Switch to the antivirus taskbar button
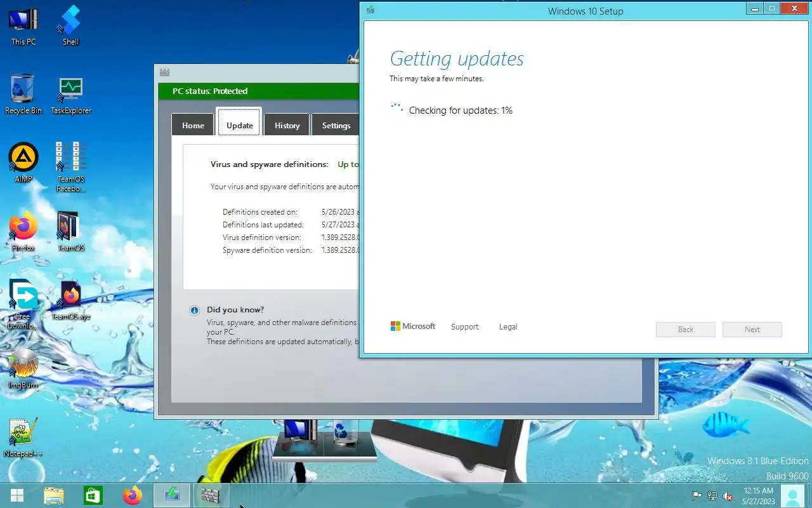812x508 pixels. tap(210, 495)
